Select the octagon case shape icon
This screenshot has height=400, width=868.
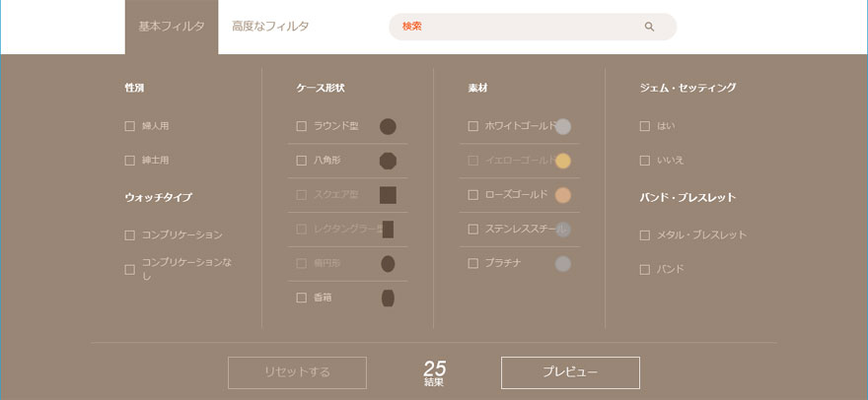388,161
